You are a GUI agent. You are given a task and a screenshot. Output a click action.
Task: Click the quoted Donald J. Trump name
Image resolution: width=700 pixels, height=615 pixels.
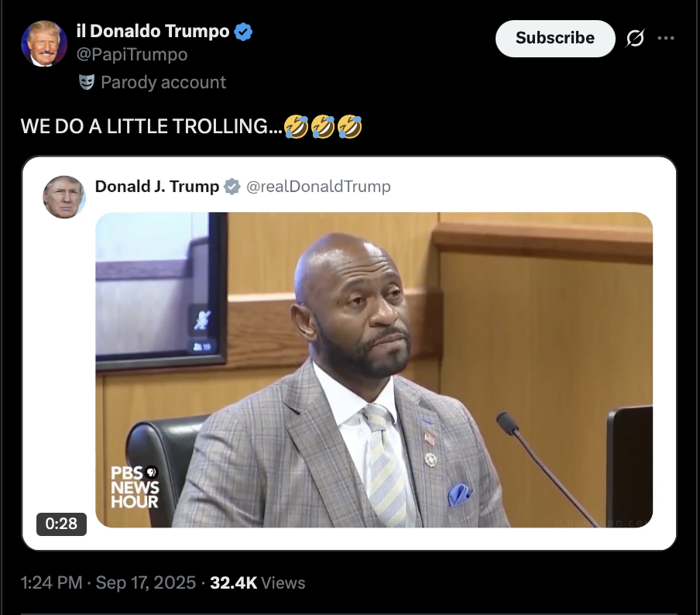(157, 186)
